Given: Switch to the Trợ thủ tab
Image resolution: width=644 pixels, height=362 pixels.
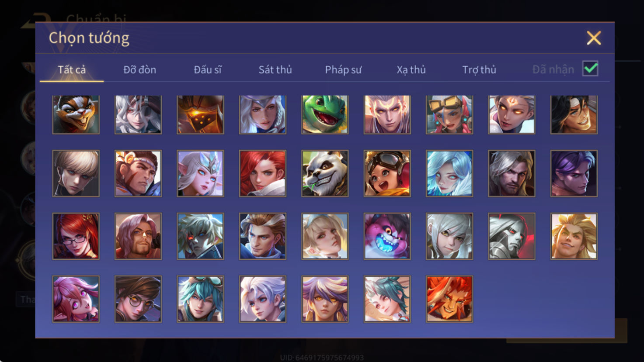Looking at the screenshot, I should 479,70.
